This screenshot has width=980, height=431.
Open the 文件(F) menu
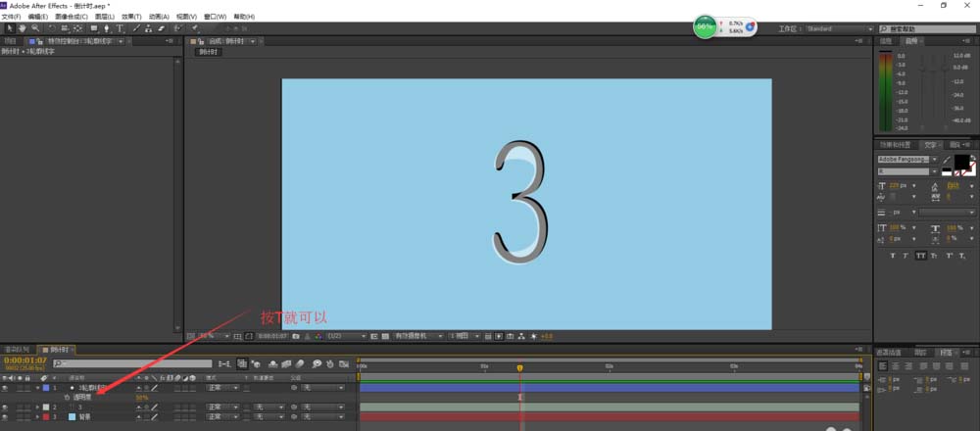11,17
